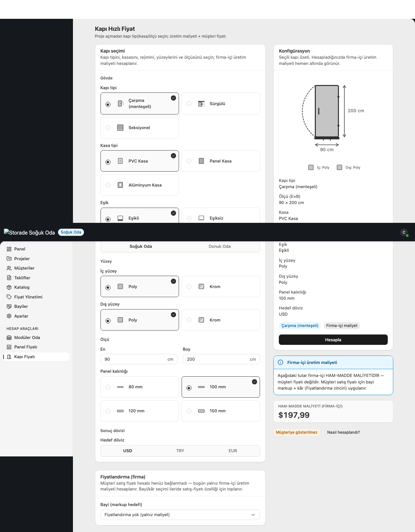This screenshot has height=532, width=415.
Task: Click the Storade Soğuk Oda logo
Action: click(x=30, y=232)
